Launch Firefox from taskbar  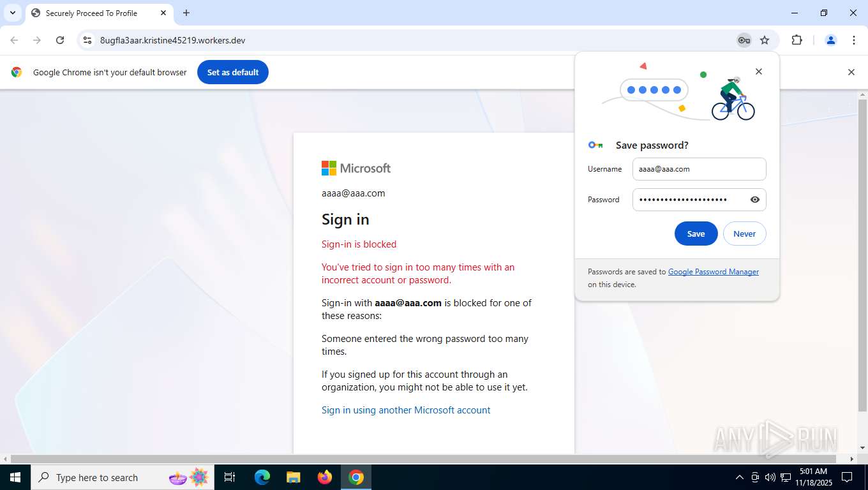coord(324,477)
